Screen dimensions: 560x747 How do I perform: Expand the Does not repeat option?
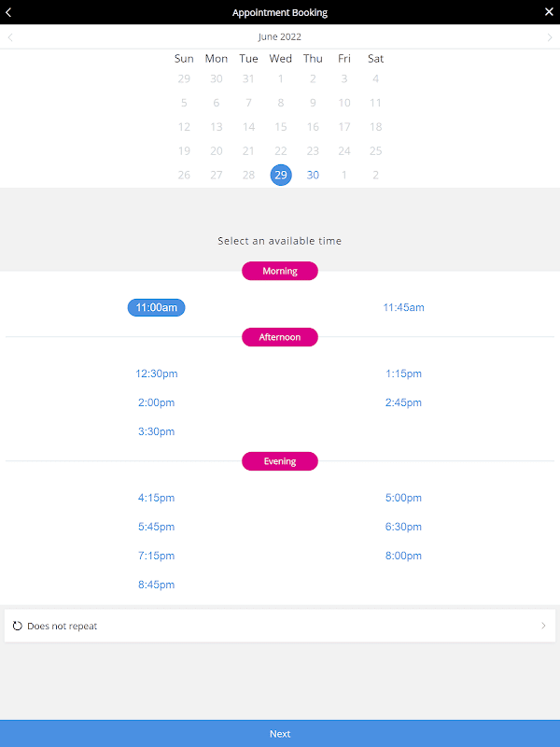pos(543,626)
